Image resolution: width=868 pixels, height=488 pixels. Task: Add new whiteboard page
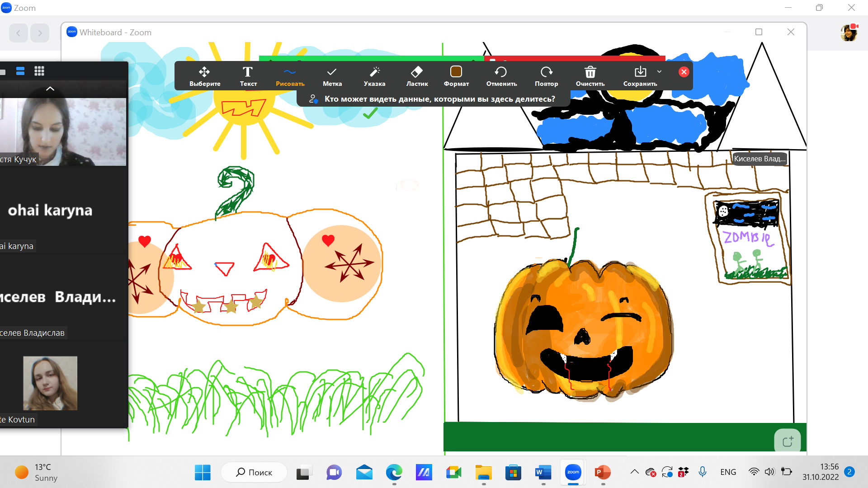(787, 441)
